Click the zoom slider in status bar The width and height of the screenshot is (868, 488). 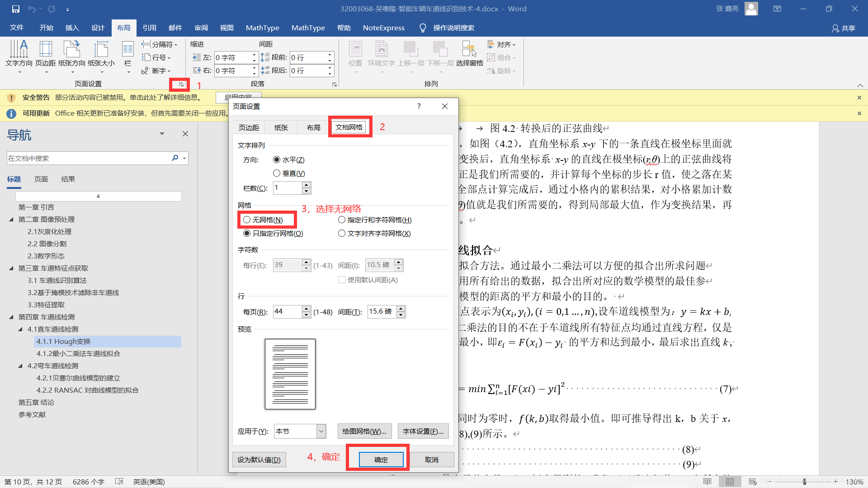click(804, 482)
